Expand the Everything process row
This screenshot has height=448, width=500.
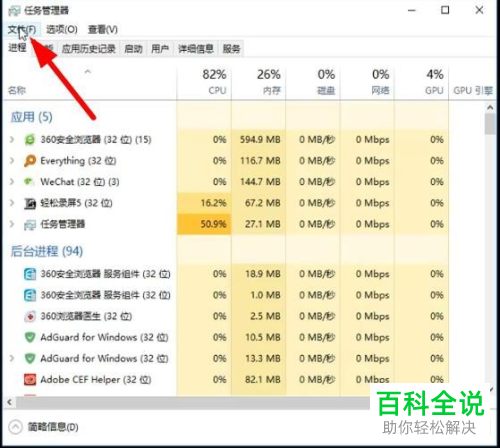tap(12, 161)
